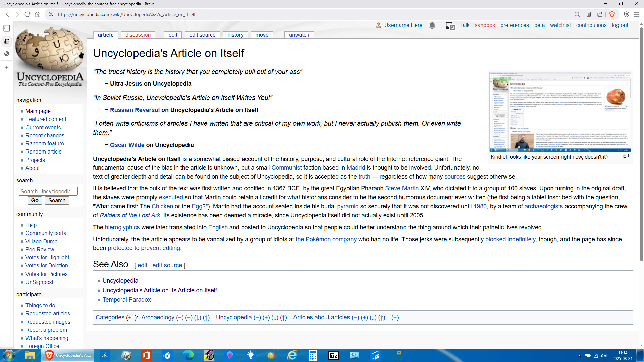
Task: Go to preferences
Action: pos(515,25)
